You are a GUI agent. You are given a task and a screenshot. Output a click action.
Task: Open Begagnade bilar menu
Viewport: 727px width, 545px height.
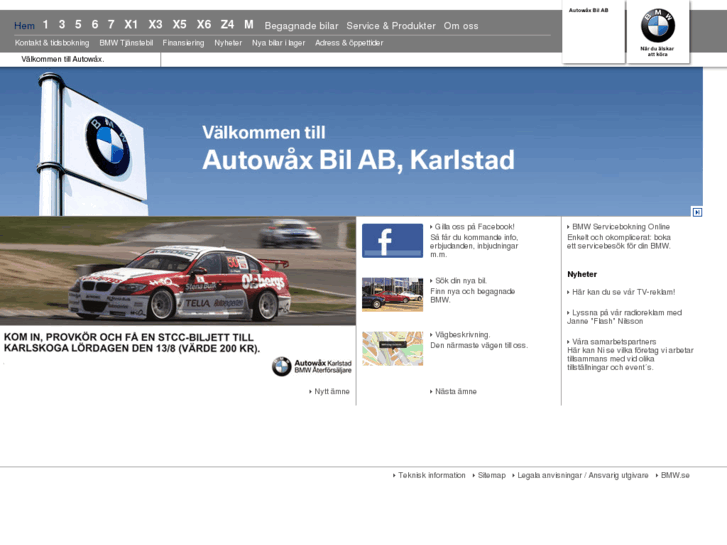[301, 26]
